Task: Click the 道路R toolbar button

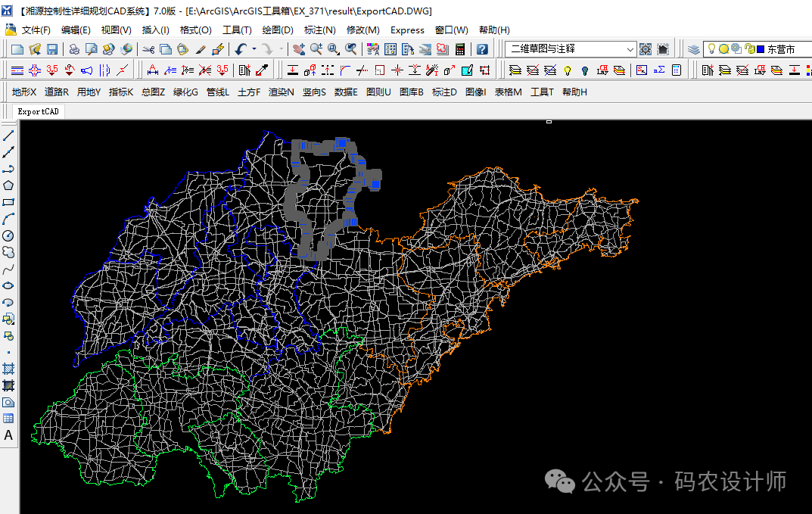Action: 56,92
